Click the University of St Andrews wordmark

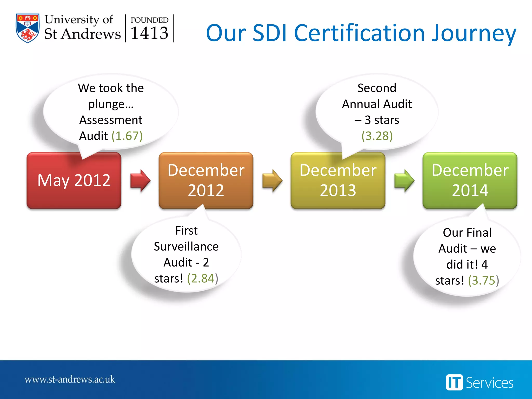pyautogui.click(x=82, y=27)
